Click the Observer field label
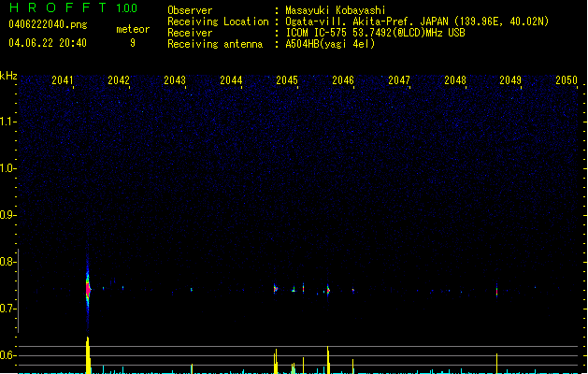The height and width of the screenshot is (374, 588). (190, 10)
